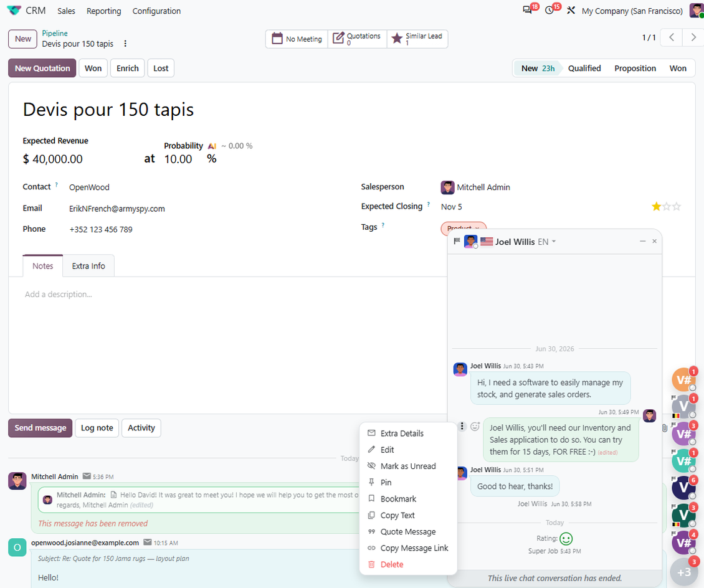Viewport: 704px width, 588px height.
Task: Open Mitchell Admin salesperson field
Action: coord(483,187)
